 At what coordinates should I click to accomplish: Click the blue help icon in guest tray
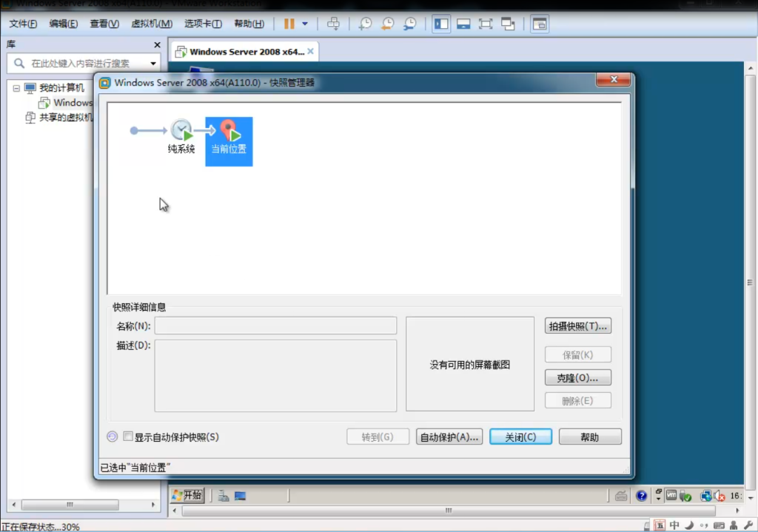coord(642,496)
